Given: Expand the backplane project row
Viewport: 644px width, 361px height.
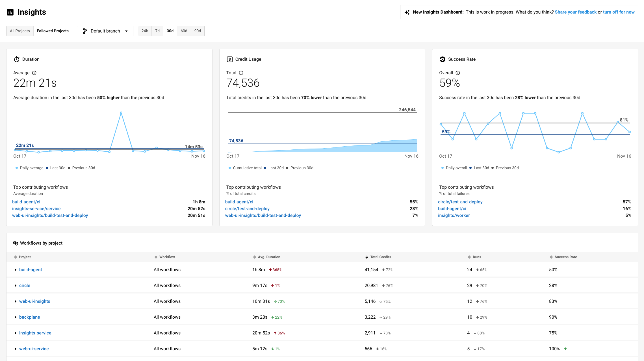Looking at the screenshot, I should pos(16,317).
